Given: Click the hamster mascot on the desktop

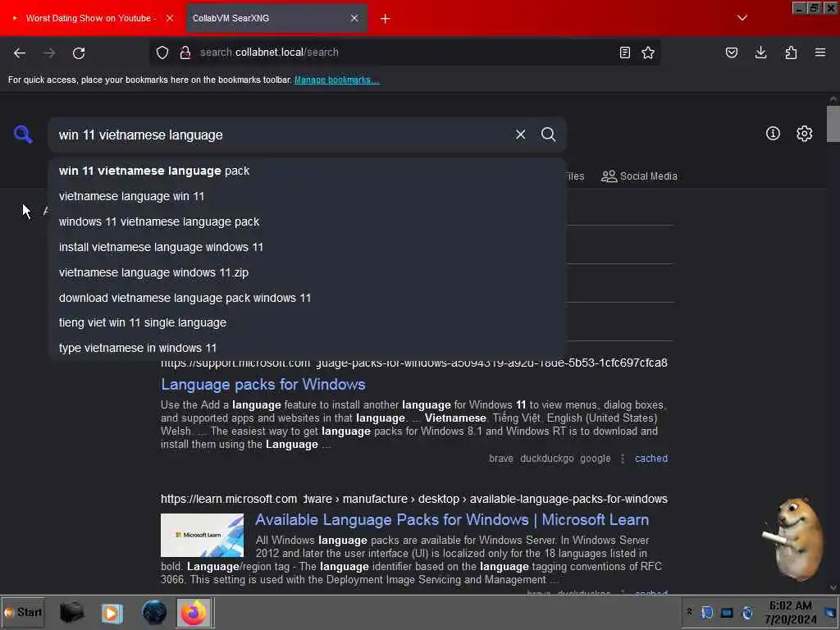Looking at the screenshot, I should point(794,540).
